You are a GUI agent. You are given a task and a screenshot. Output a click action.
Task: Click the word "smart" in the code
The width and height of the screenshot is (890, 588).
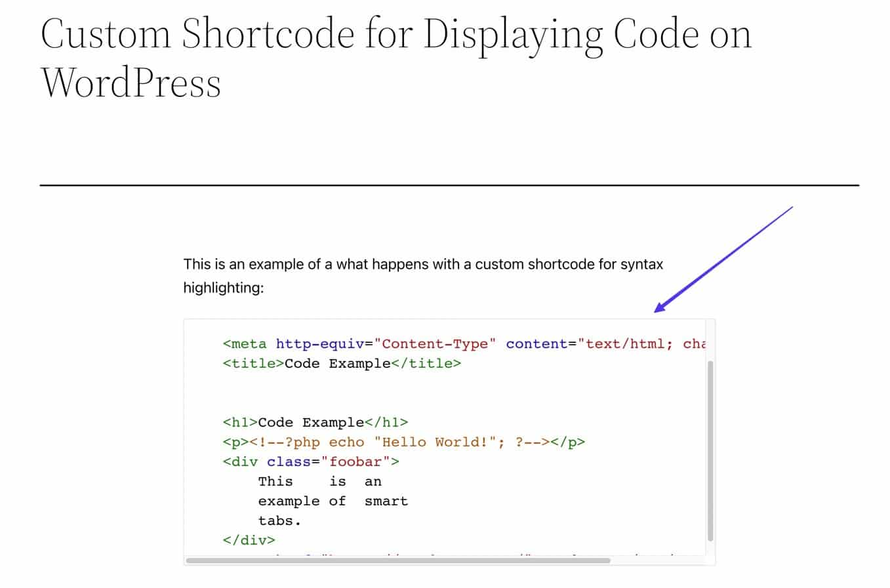[386, 501]
